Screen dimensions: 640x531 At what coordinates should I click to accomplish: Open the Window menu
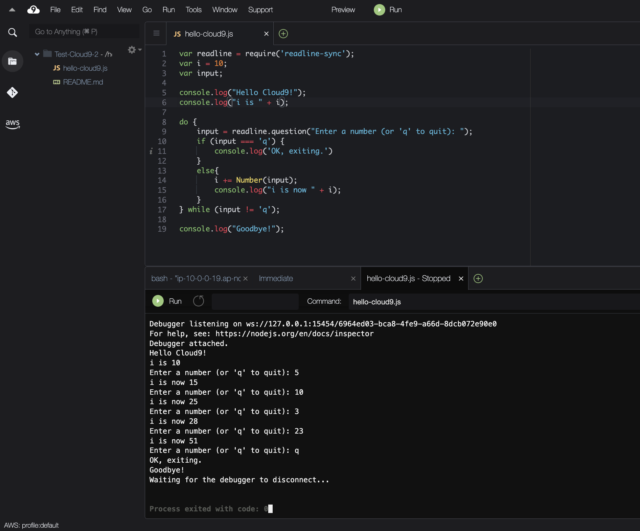tap(224, 10)
